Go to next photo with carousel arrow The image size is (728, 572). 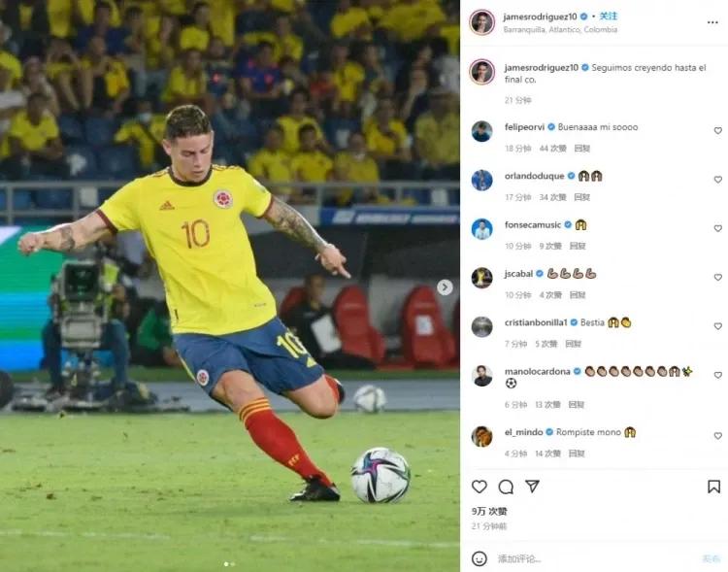(445, 287)
